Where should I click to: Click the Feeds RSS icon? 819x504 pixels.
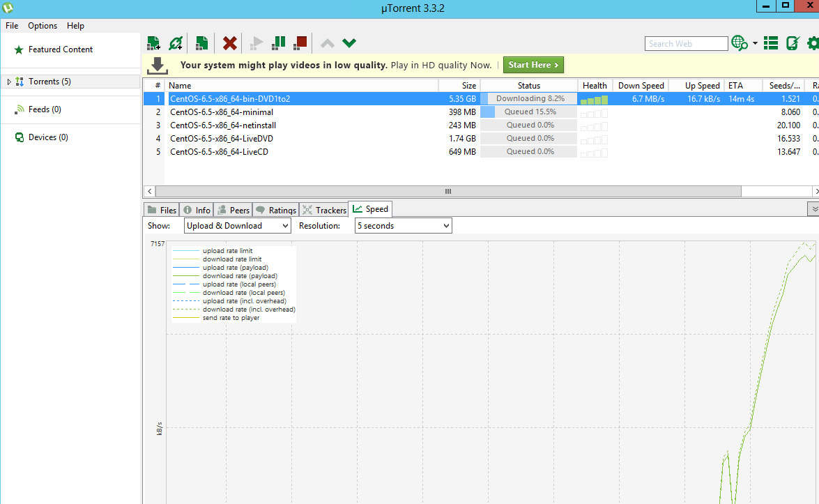[20, 109]
